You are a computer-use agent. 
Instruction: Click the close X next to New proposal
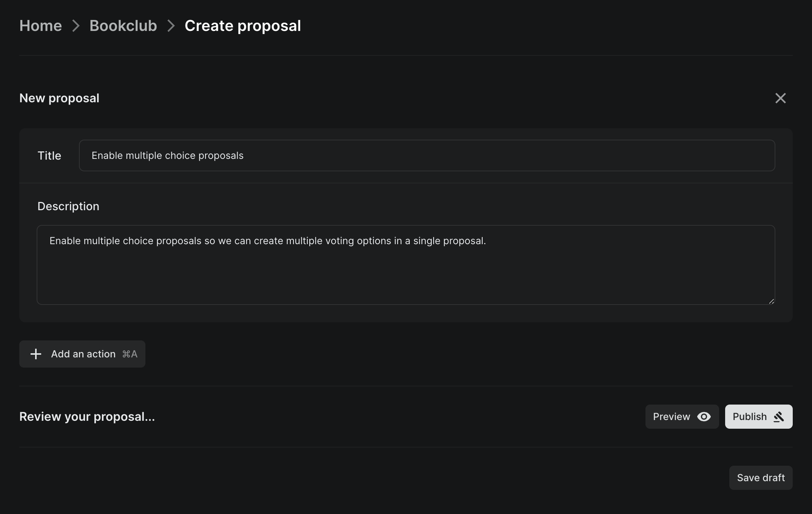pyautogui.click(x=780, y=98)
